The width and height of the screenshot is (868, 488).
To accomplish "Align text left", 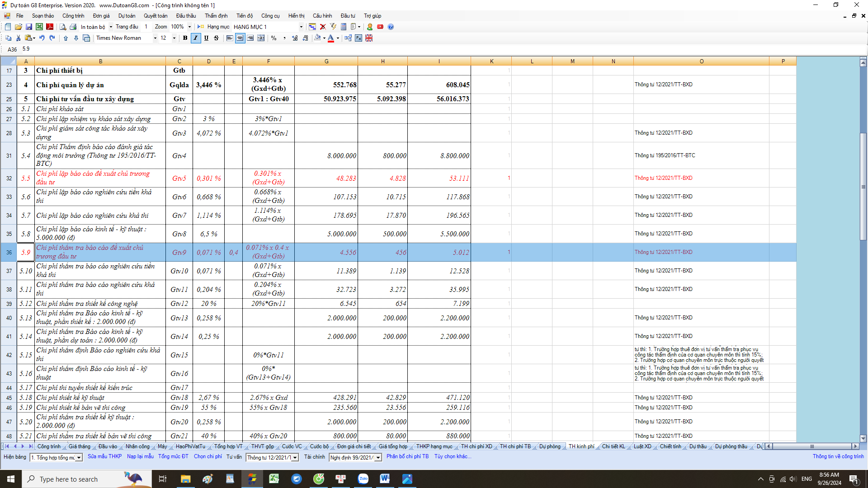I will (230, 38).
